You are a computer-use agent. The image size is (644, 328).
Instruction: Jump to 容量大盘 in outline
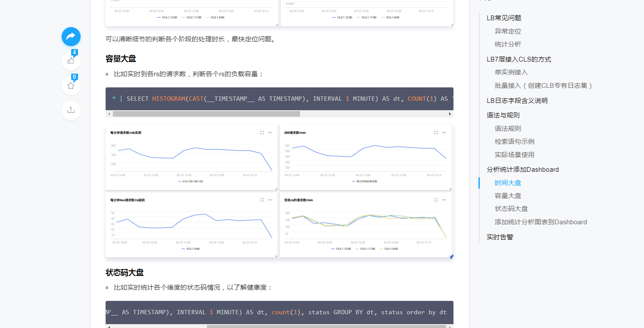[x=508, y=196]
